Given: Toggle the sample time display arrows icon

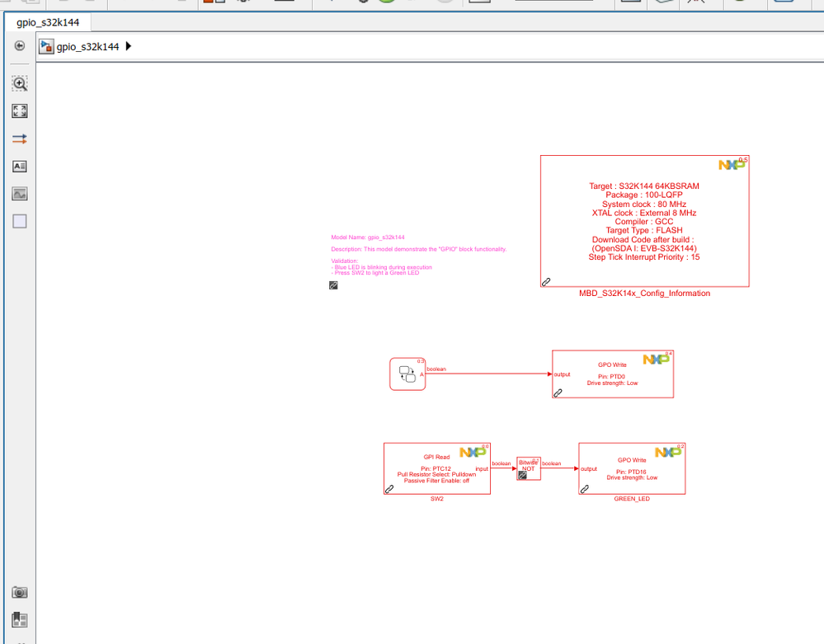Looking at the screenshot, I should coord(20,139).
